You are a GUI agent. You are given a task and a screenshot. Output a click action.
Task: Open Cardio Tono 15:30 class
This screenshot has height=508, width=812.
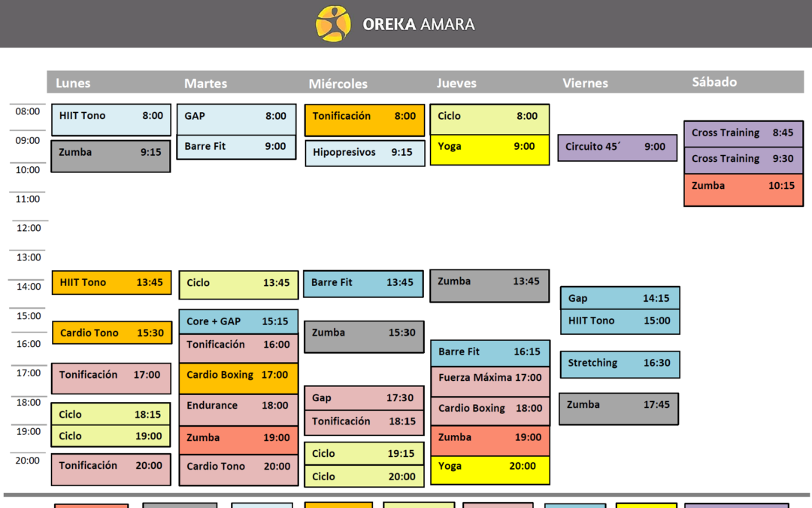(112, 333)
